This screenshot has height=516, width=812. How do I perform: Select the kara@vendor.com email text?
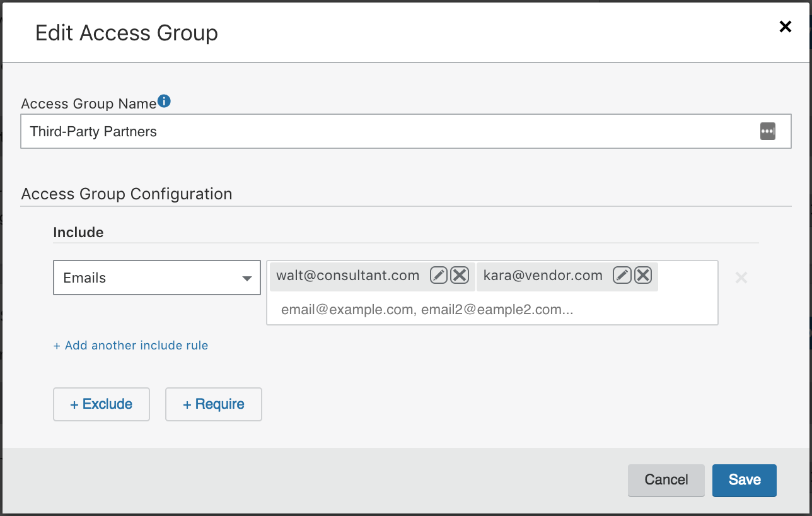pyautogui.click(x=543, y=276)
